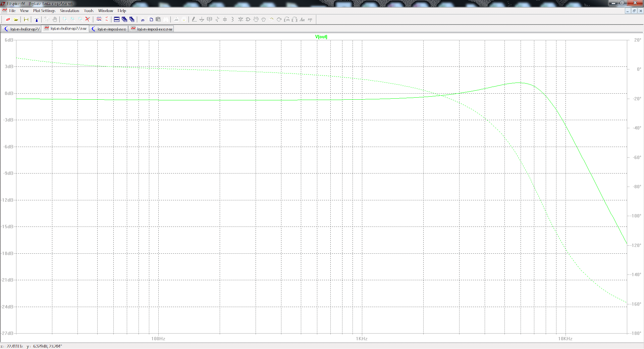
Task: Click the Zoom In magnifier icon
Action: pyautogui.click(x=65, y=19)
